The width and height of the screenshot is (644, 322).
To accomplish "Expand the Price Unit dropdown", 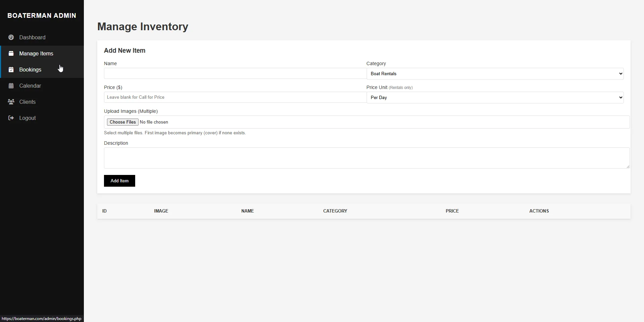I will coord(495,97).
